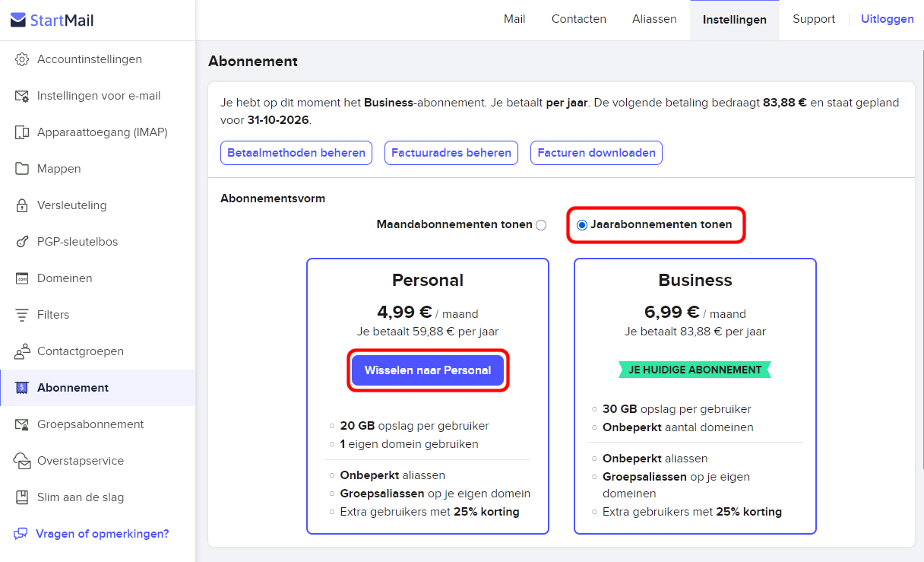Click the 6,99 € price text
The width and height of the screenshot is (924, 562).
coord(672,313)
